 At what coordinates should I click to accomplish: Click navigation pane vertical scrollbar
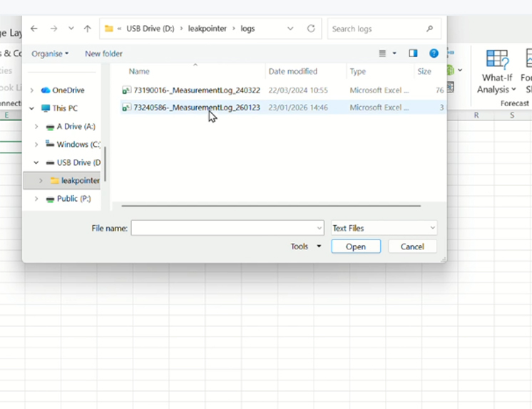105,164
